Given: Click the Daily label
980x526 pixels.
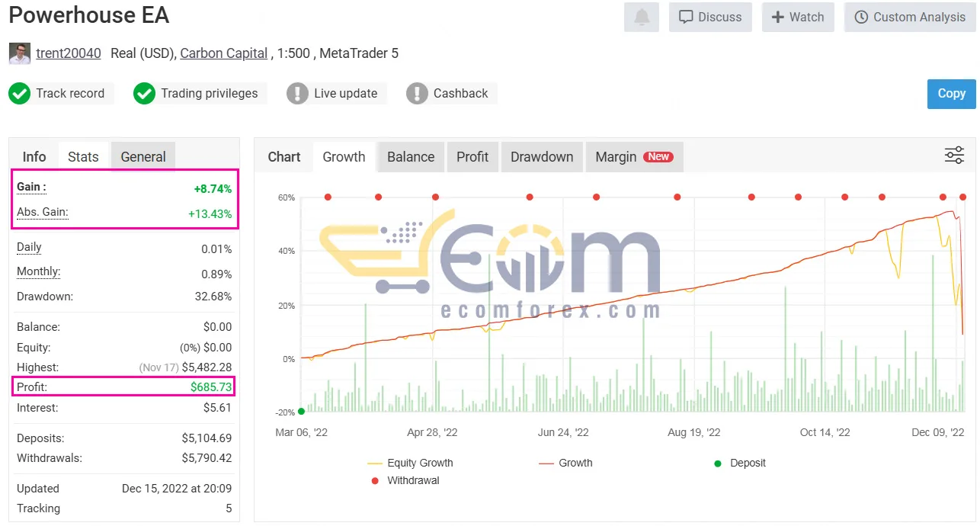Looking at the screenshot, I should pyautogui.click(x=29, y=247).
